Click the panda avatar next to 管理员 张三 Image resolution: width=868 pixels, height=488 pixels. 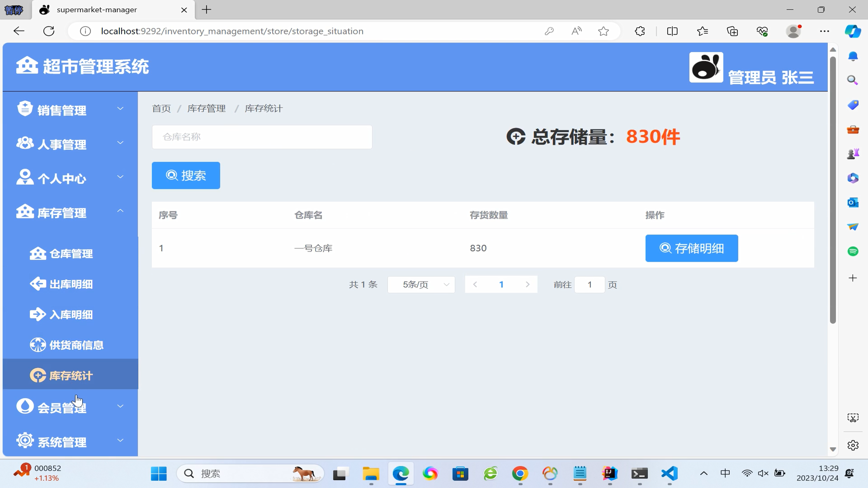(706, 67)
